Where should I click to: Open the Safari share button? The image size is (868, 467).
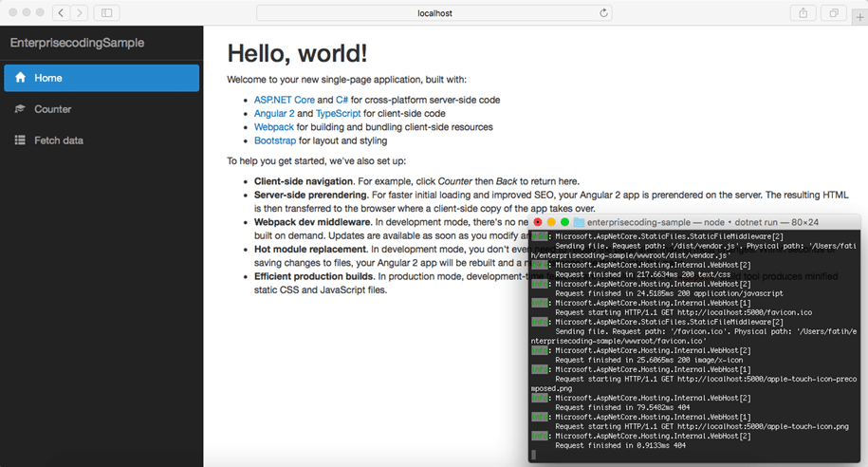[x=803, y=12]
